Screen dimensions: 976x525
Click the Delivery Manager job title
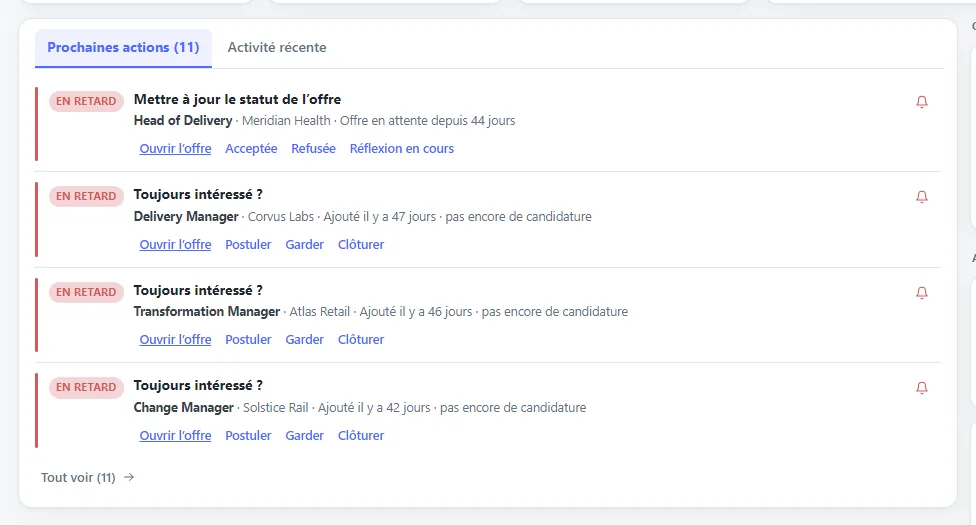tap(186, 217)
